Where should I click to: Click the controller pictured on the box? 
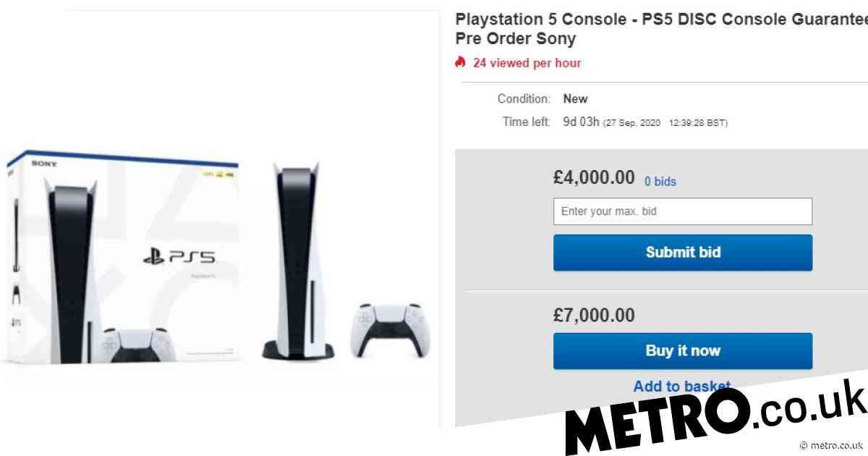[129, 345]
